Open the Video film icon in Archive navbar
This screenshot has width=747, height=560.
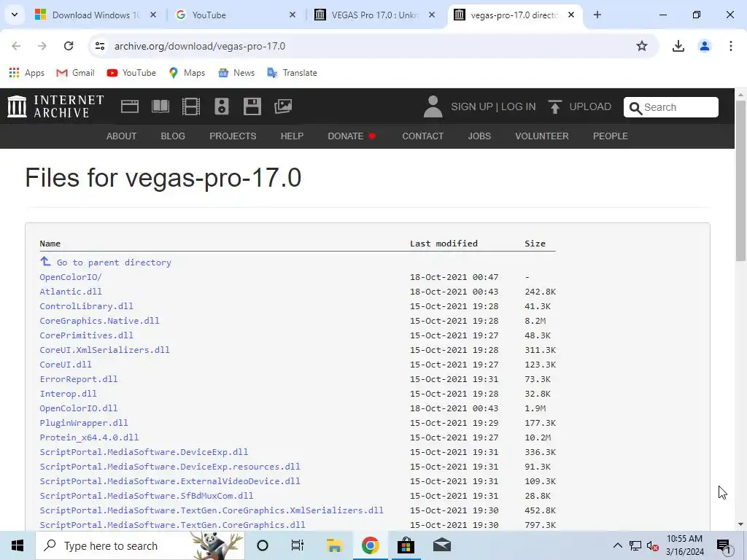point(191,106)
